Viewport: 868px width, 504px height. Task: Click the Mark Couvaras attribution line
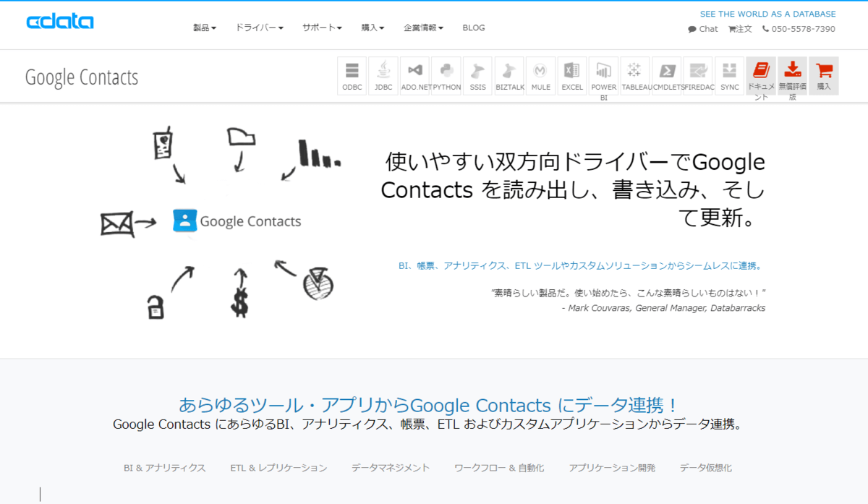tap(663, 308)
